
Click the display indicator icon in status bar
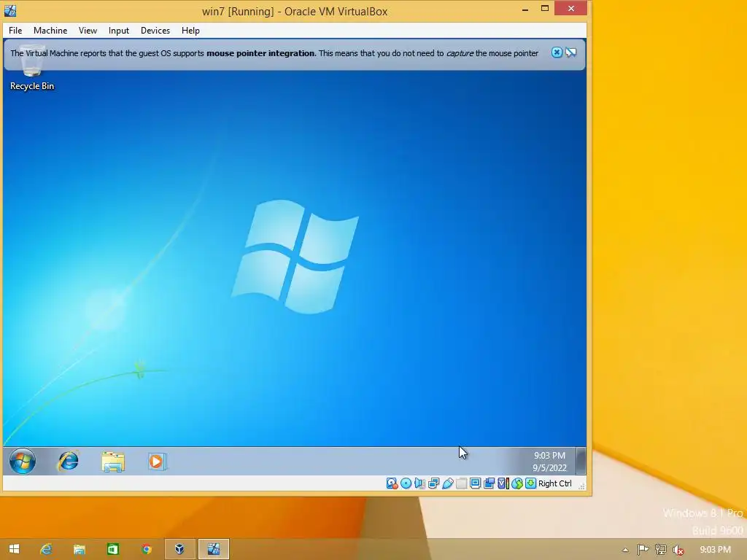click(475, 483)
